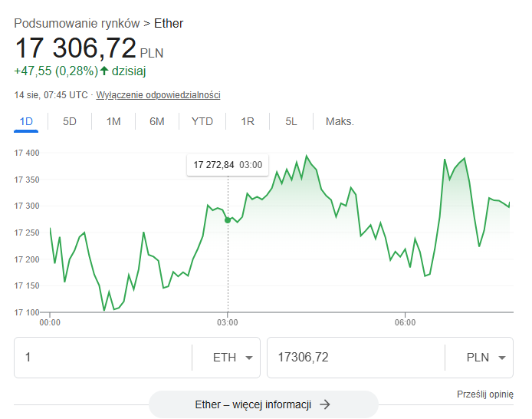The width and height of the screenshot is (532, 419).
Task: Open the PLN currency dropdown
Action: (486, 358)
